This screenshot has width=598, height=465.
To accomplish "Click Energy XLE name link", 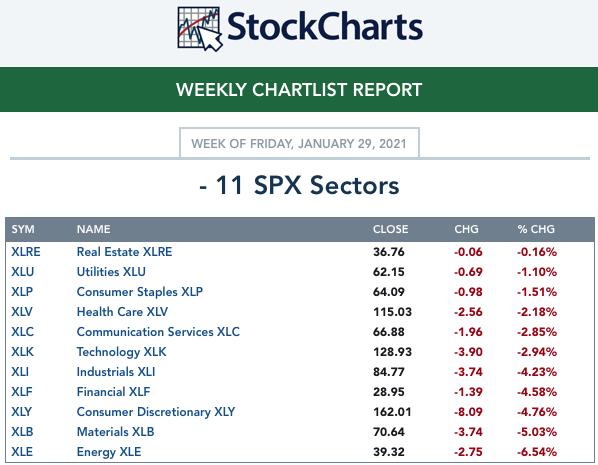I will pyautogui.click(x=109, y=452).
